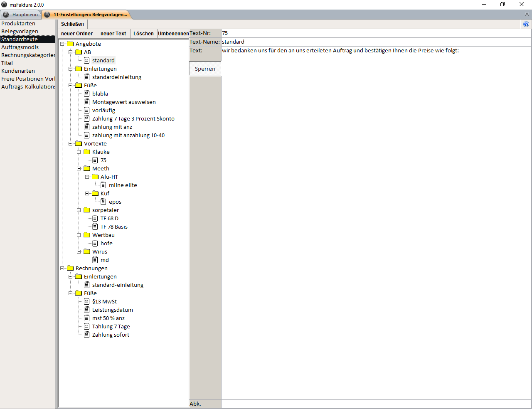
Task: Click the Schließen button
Action: [x=72, y=24]
